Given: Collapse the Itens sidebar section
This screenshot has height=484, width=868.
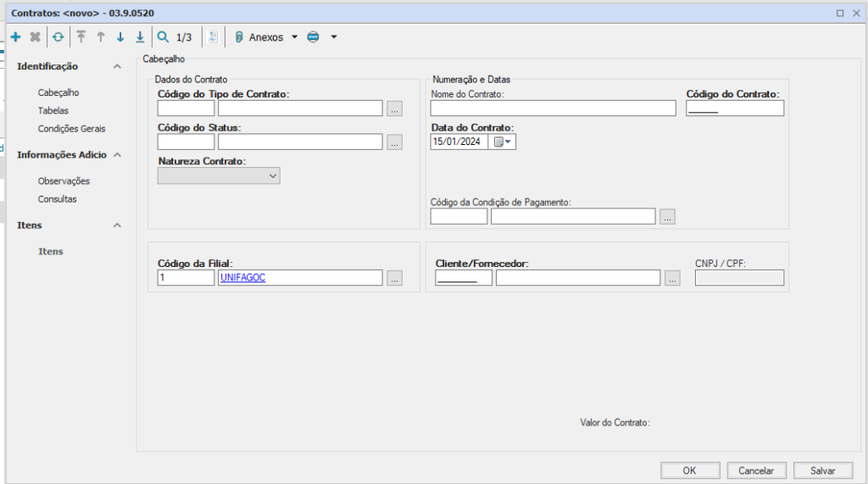Looking at the screenshot, I should (x=117, y=225).
